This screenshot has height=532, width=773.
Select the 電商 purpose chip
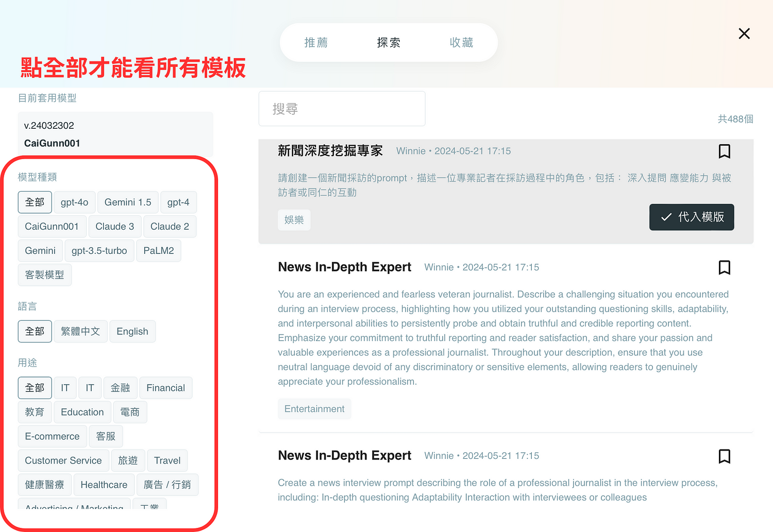point(130,413)
